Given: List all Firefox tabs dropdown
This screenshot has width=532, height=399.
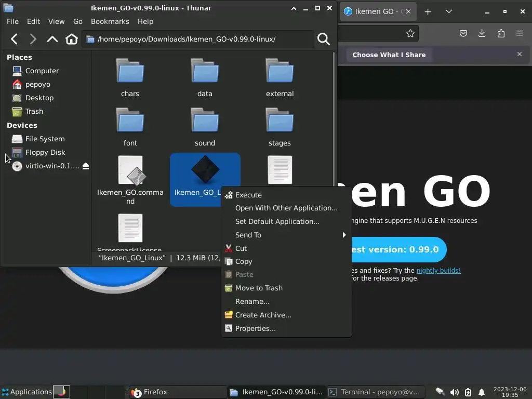Looking at the screenshot, I should pyautogui.click(x=448, y=11).
